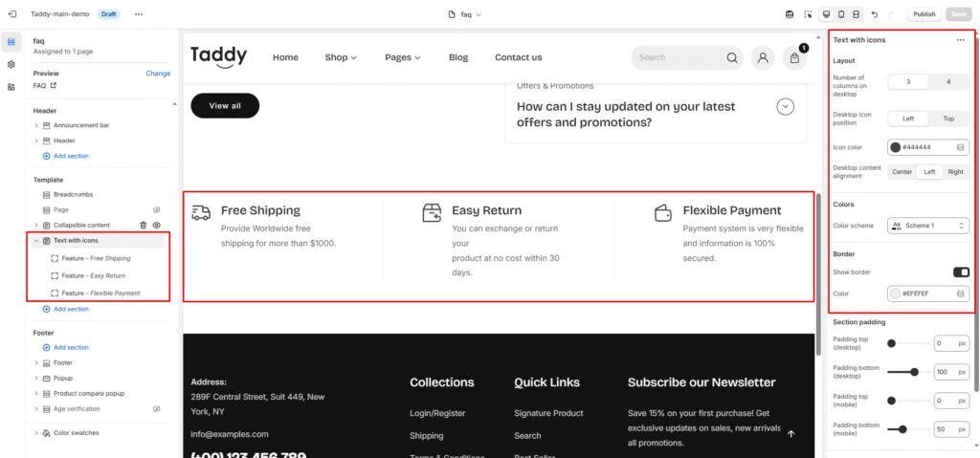The height and width of the screenshot is (458, 980).
Task: Open the app embeds sidebar icon
Action: click(x=11, y=87)
